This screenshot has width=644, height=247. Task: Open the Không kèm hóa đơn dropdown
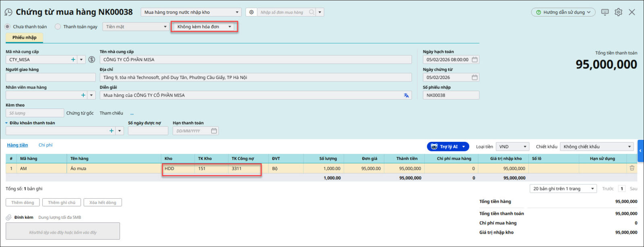[x=204, y=27]
